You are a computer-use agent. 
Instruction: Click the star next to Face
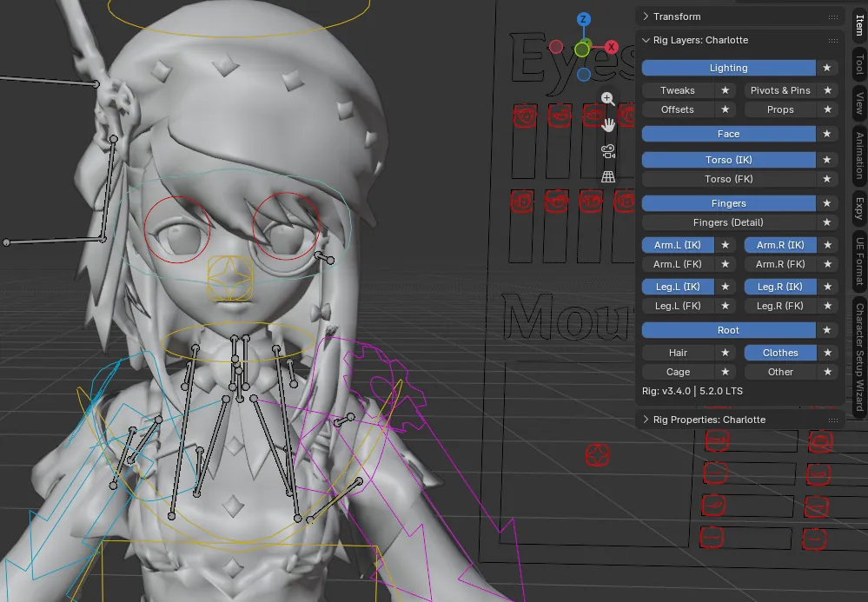827,134
